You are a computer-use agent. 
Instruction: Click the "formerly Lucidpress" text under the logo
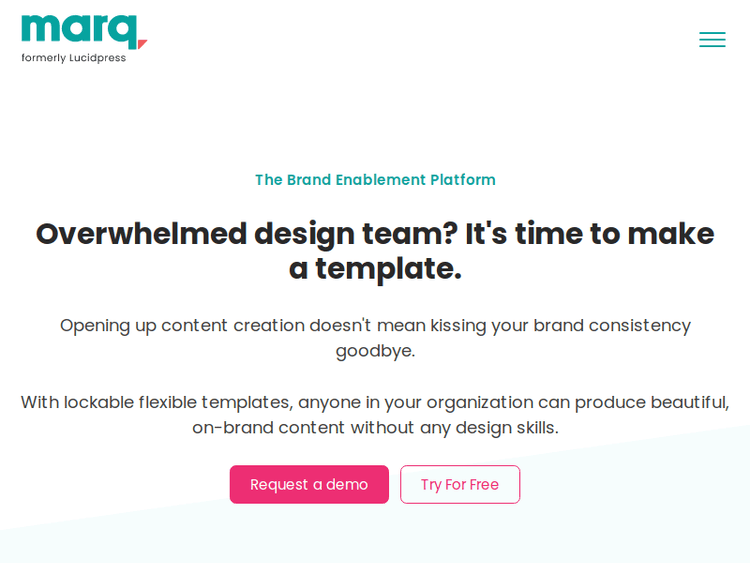tap(74, 58)
